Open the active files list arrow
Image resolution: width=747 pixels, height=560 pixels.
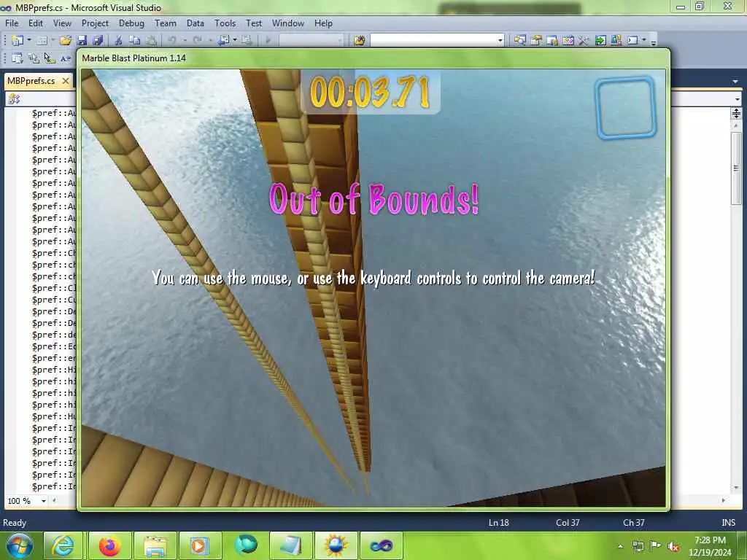pyautogui.click(x=735, y=82)
